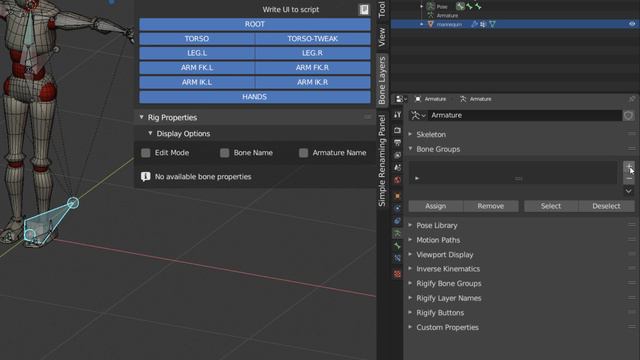Expand the Motion Paths panel
The width and height of the screenshot is (640, 360).
click(410, 240)
